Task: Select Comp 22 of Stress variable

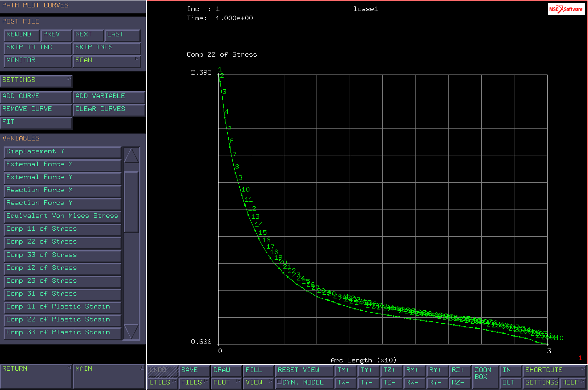Action: (x=63, y=242)
